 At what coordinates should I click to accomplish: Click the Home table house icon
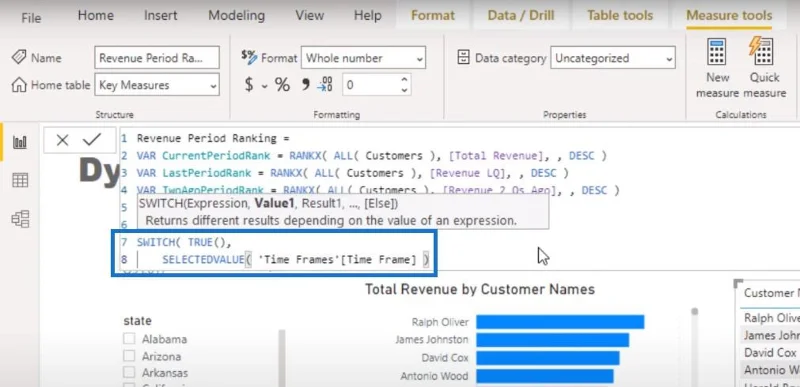pos(19,85)
